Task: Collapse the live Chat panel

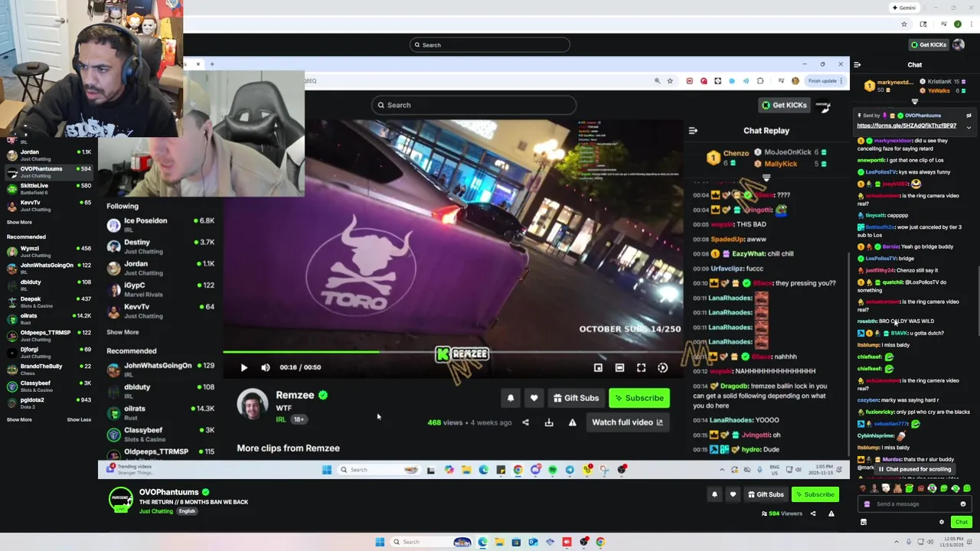Action: point(857,65)
